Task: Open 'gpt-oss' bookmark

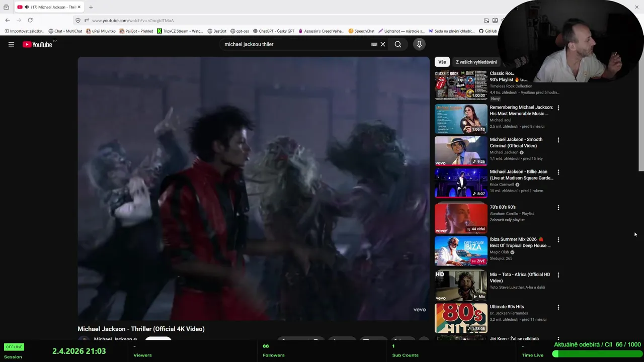Action: pos(239,31)
